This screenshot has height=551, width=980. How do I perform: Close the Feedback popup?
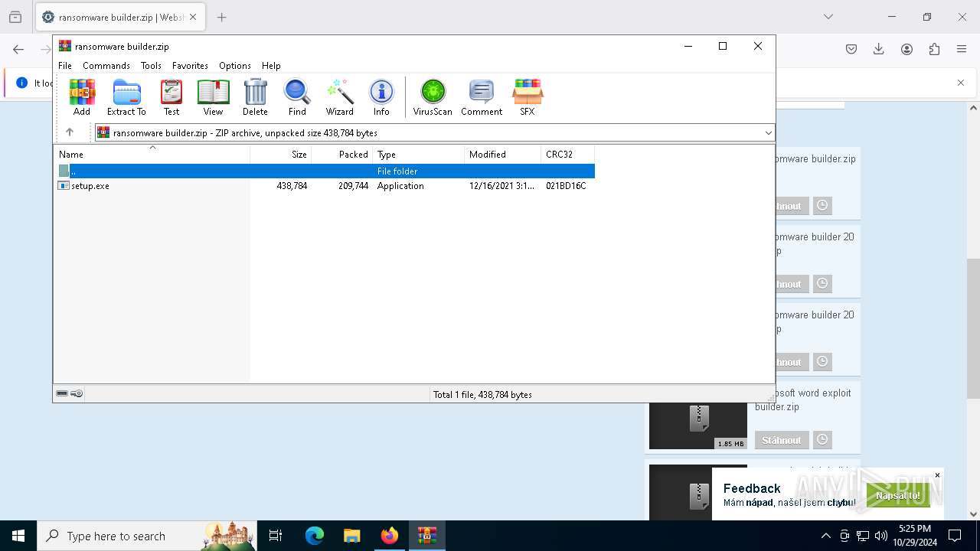coord(937,475)
